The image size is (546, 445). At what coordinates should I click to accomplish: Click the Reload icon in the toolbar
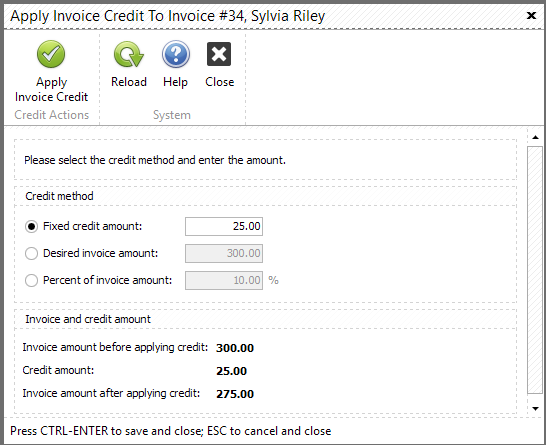click(128, 54)
